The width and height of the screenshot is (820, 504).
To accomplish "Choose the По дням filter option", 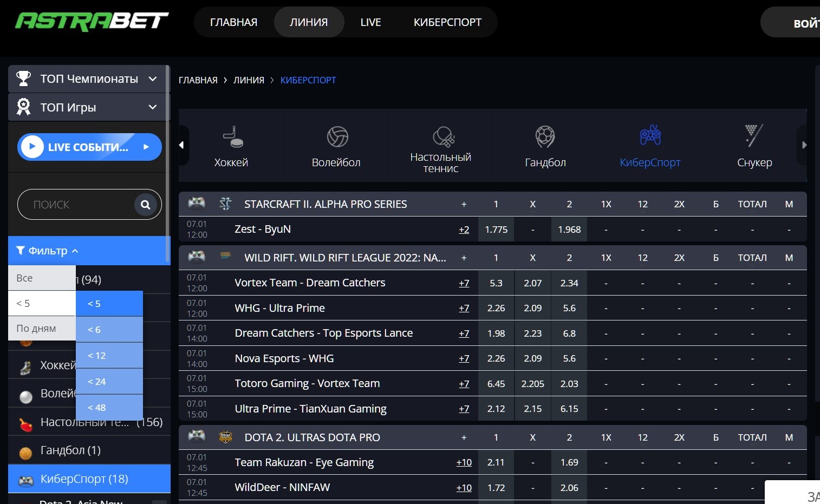I will pyautogui.click(x=42, y=328).
